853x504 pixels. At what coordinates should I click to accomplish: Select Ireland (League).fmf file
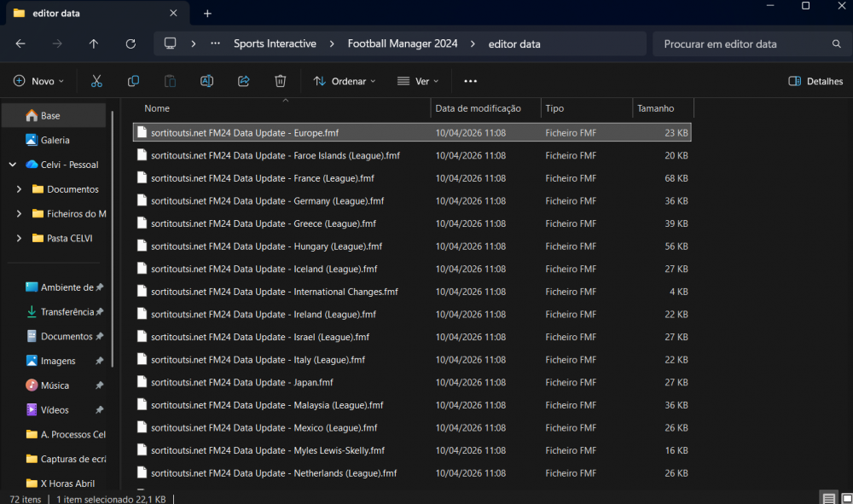pos(412,314)
